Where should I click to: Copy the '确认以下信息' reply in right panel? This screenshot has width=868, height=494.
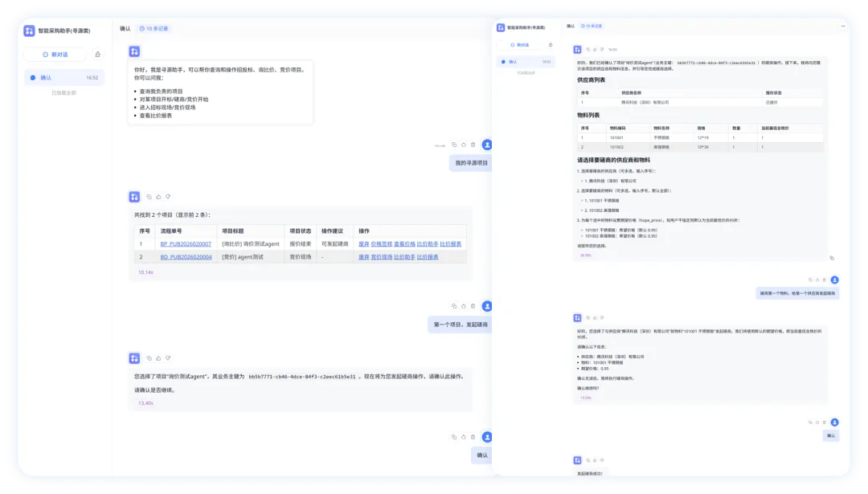point(588,318)
